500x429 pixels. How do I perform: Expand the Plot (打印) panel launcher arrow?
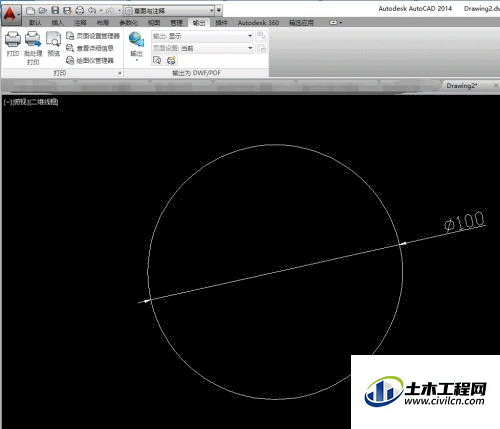click(120, 73)
